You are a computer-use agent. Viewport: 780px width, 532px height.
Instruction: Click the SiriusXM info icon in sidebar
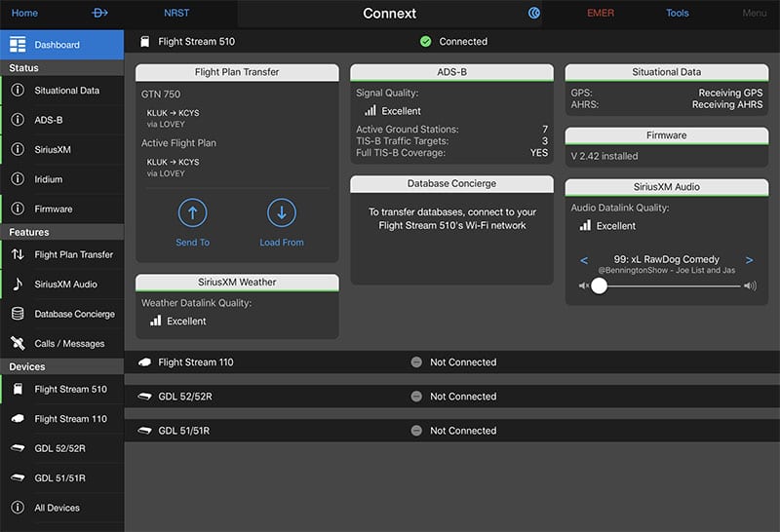18,149
